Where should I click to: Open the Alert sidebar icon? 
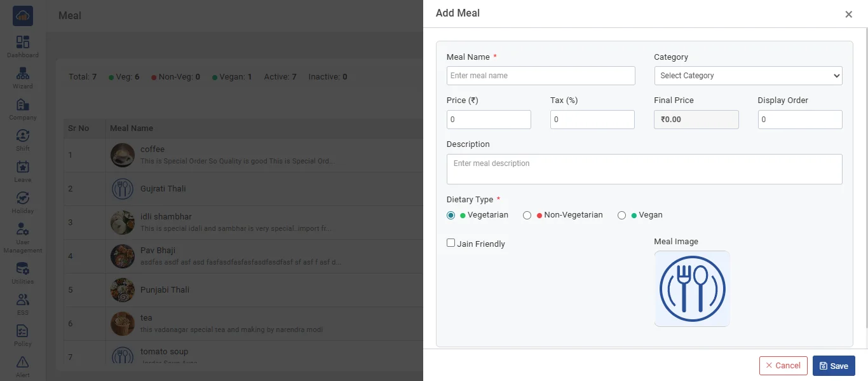[x=23, y=362]
